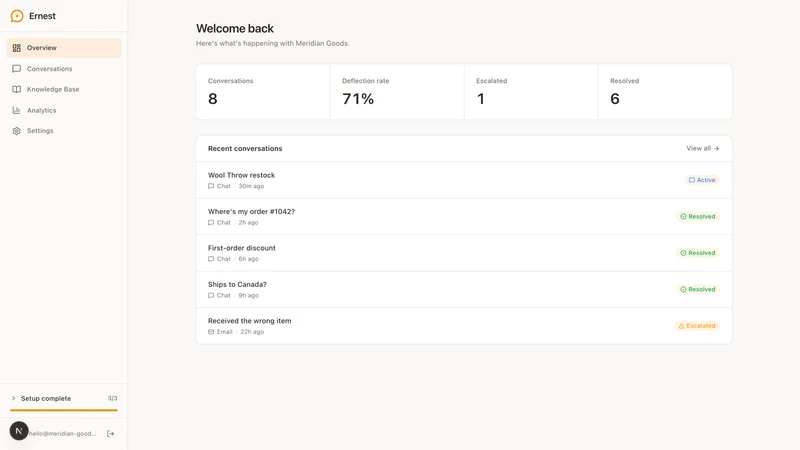Click the Settings gear icon
800x450 pixels.
16,131
